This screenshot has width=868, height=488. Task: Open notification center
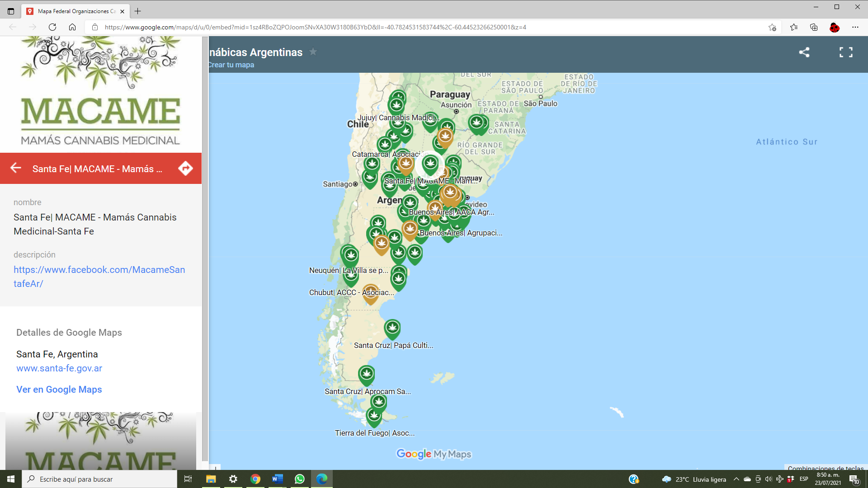coord(854,479)
